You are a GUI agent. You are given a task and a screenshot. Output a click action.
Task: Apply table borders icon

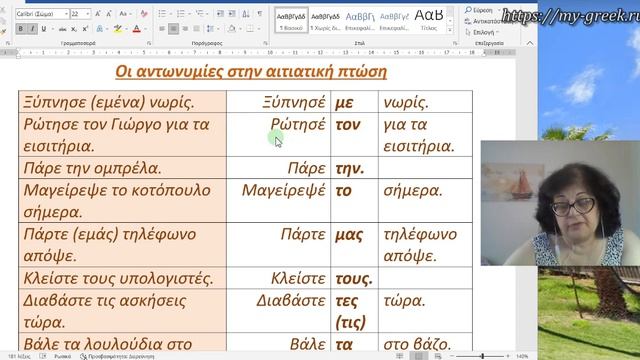(250, 29)
